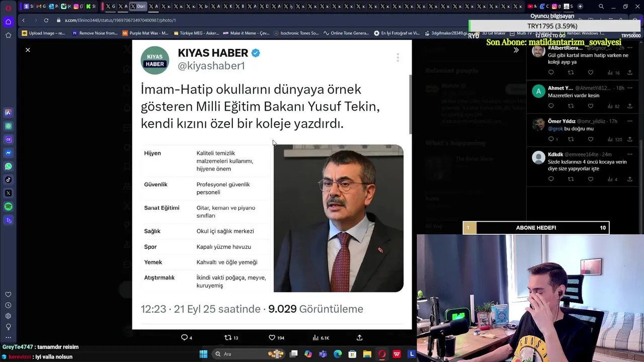Open Windows Start menu
Image resolution: width=644 pixels, height=362 pixels.
click(203, 354)
